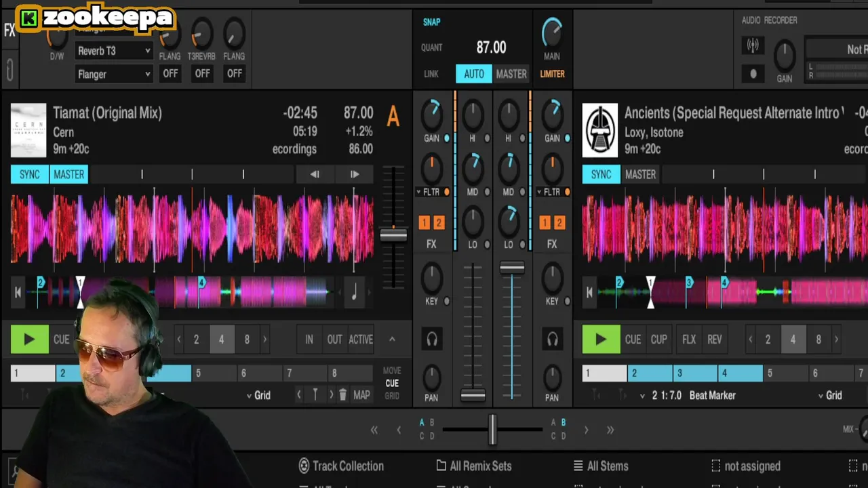Shift Deck A loop sizes to smaller values
The height and width of the screenshot is (488, 868).
[179, 340]
